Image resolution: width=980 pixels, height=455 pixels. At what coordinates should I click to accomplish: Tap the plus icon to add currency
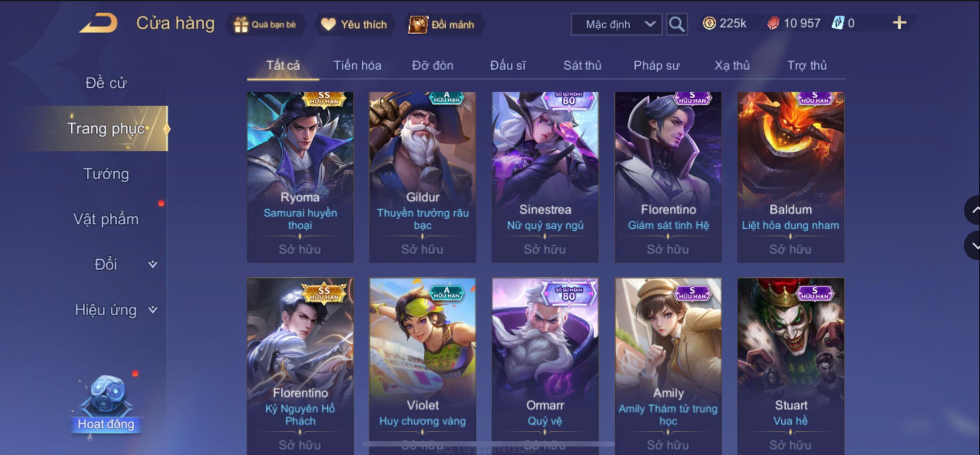[899, 23]
